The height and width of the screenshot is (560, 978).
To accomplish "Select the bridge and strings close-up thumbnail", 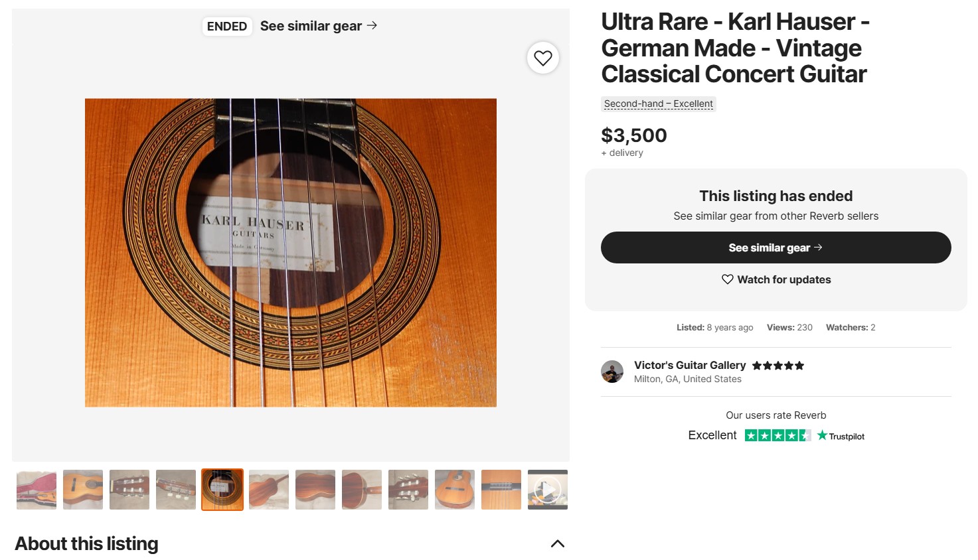I will [501, 490].
